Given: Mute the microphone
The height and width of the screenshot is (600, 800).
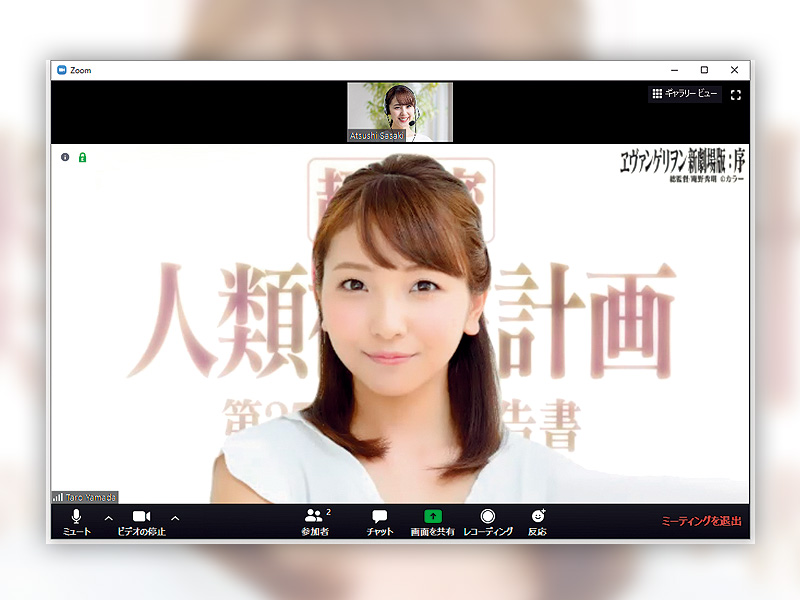Looking at the screenshot, I should point(77,522).
